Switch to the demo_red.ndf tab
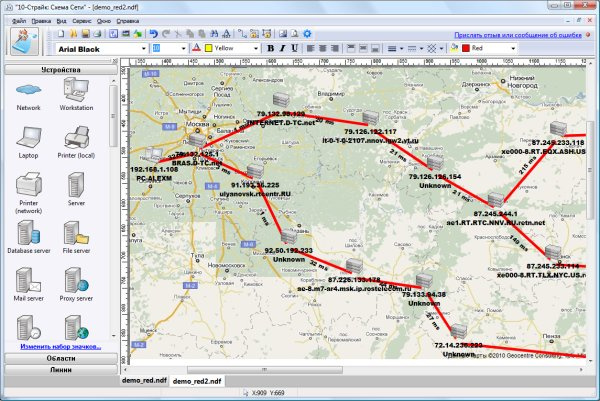The height and width of the screenshot is (401, 600). tap(143, 381)
